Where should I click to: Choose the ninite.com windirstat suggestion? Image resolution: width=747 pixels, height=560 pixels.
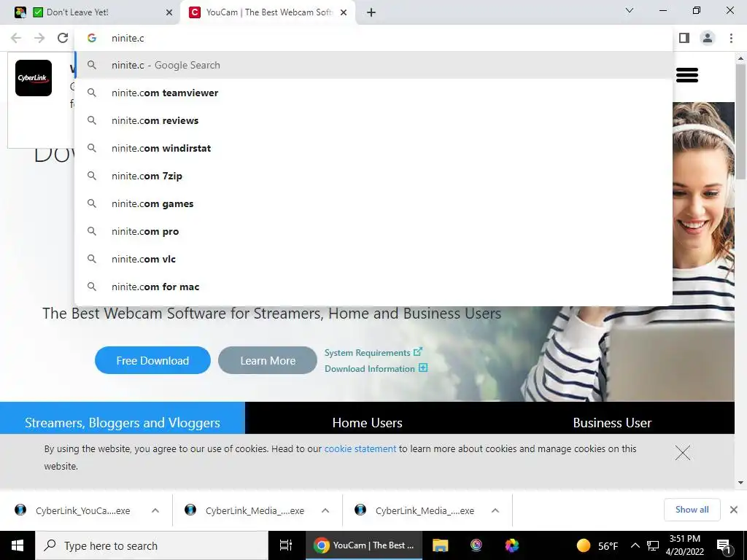click(x=373, y=148)
